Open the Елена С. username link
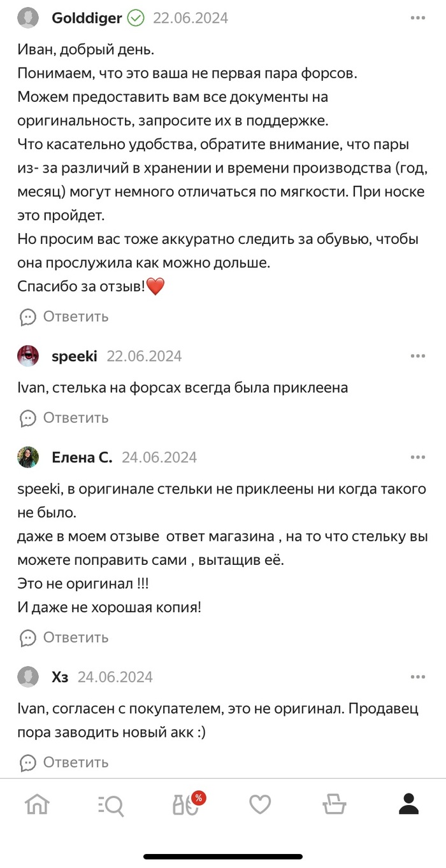 82,457
